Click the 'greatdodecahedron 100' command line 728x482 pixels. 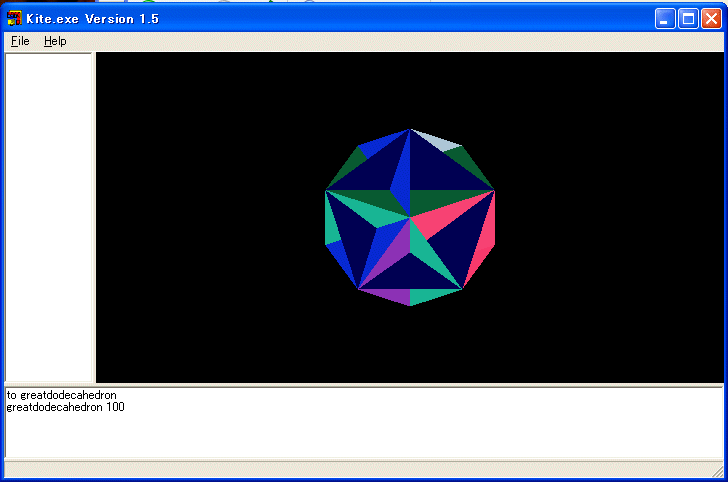tap(65, 407)
